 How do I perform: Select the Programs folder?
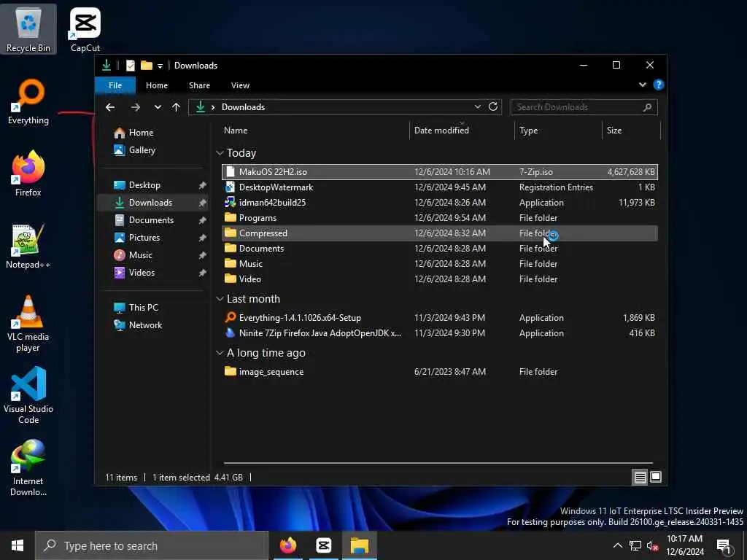pyautogui.click(x=440, y=218)
